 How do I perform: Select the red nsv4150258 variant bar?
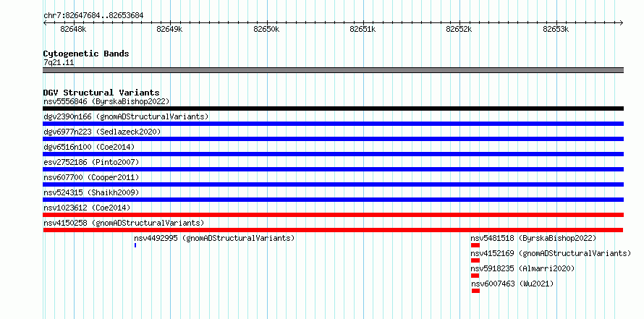tap(333, 230)
